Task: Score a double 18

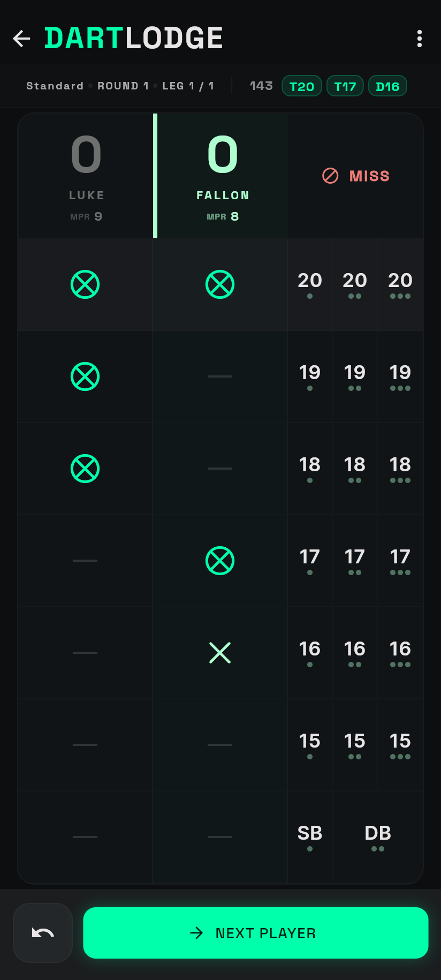Action: pyautogui.click(x=355, y=469)
